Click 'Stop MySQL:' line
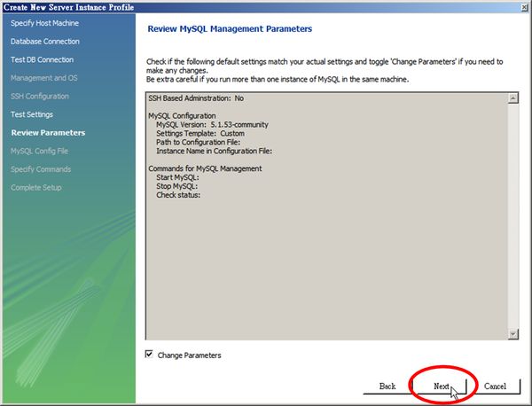The image size is (532, 406). point(176,186)
